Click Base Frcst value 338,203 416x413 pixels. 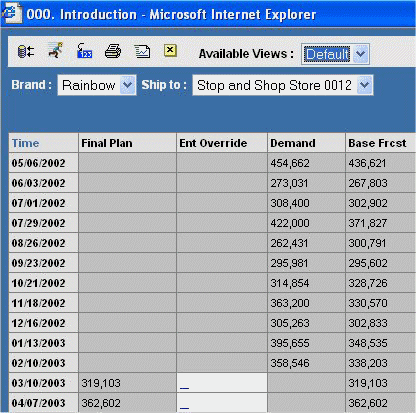coord(368,363)
